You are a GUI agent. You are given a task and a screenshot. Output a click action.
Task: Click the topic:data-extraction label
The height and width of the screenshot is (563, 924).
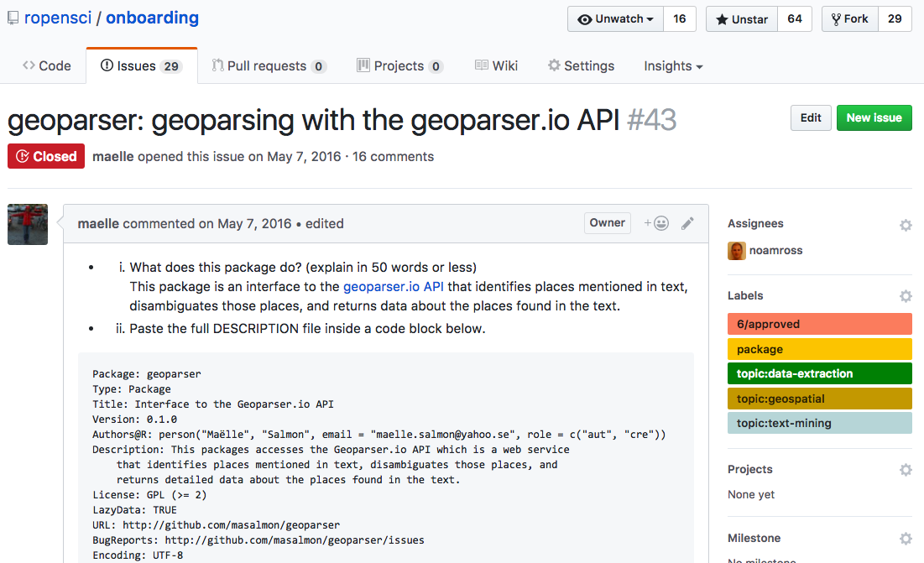(x=820, y=373)
